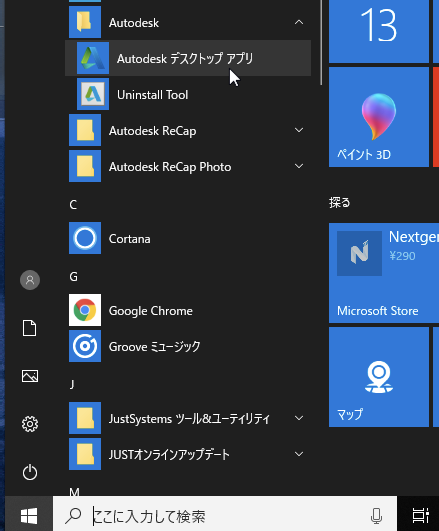Click the Uninstall Tool icon

point(93,94)
